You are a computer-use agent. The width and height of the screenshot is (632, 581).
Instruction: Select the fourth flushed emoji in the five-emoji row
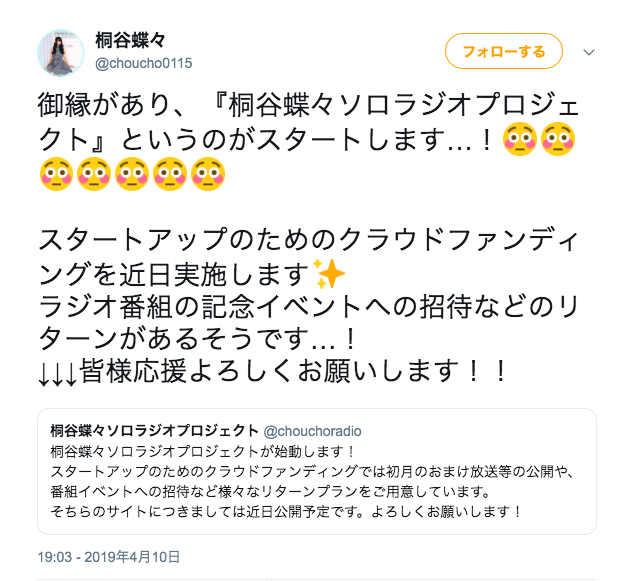point(170,174)
